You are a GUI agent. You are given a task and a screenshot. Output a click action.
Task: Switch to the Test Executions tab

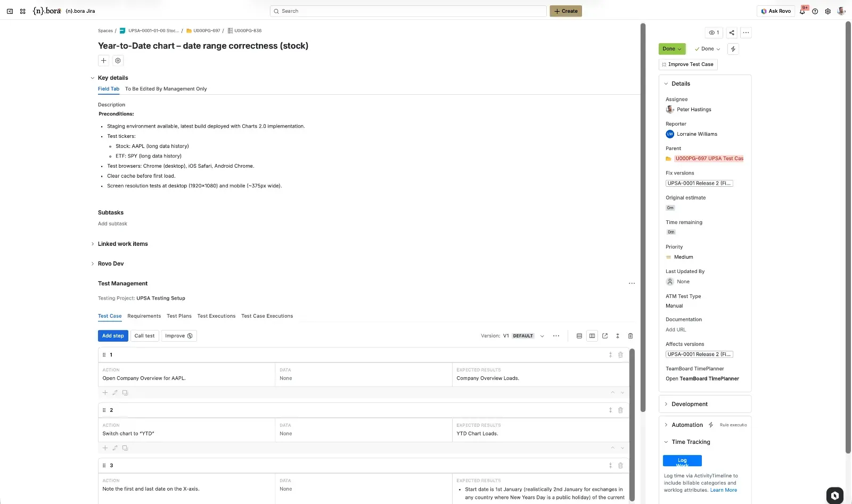point(216,316)
